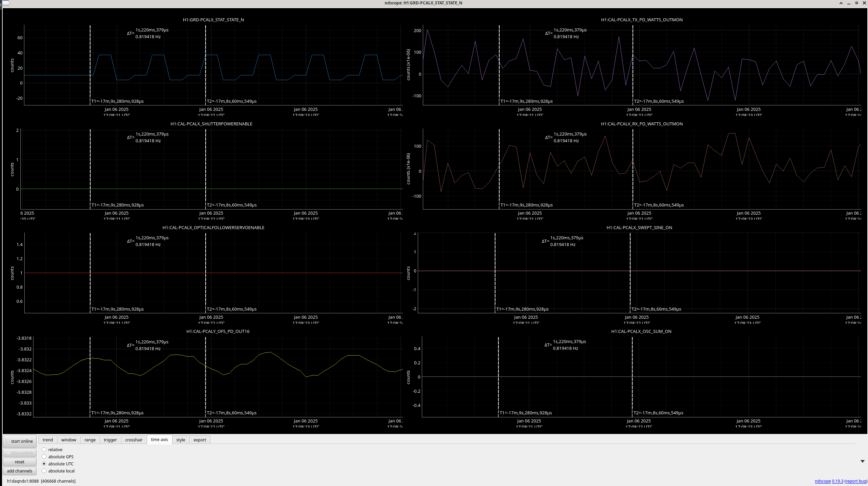The width and height of the screenshot is (868, 486).
Task: Click the 0.819418 Hz readout in OSC_SUM_ON plot
Action: (x=565, y=348)
